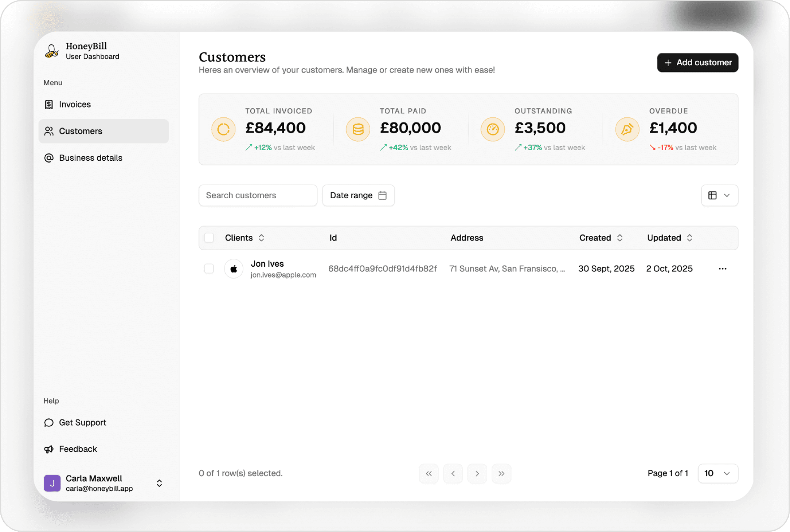Click the Total Paid coins icon
The height and width of the screenshot is (532, 790).
point(358,129)
